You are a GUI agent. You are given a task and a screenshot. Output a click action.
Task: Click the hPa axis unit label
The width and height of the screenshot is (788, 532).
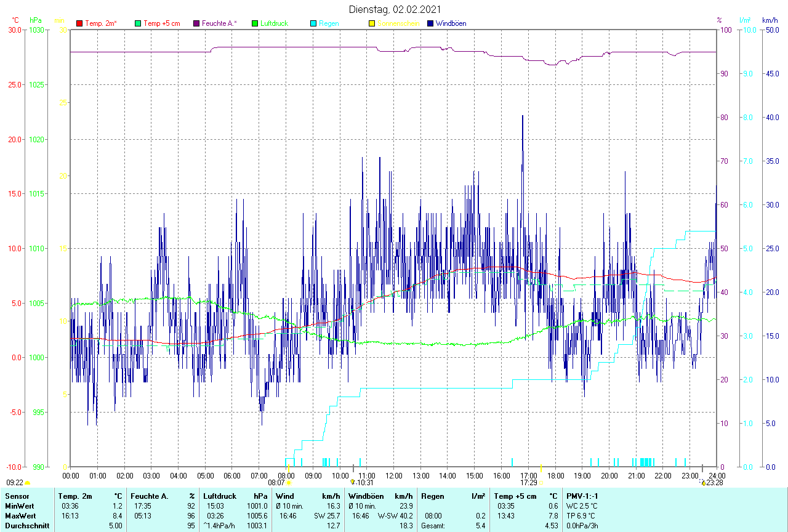pyautogui.click(x=35, y=20)
